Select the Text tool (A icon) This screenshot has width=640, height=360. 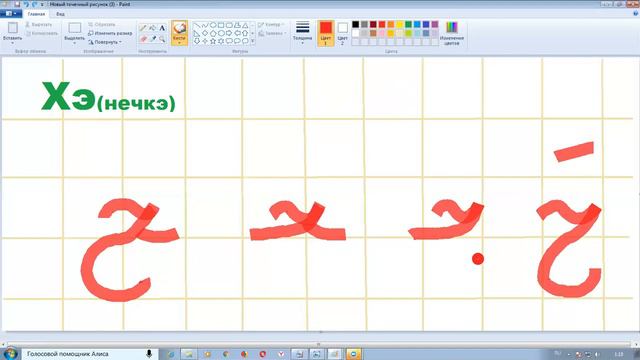[162, 28]
